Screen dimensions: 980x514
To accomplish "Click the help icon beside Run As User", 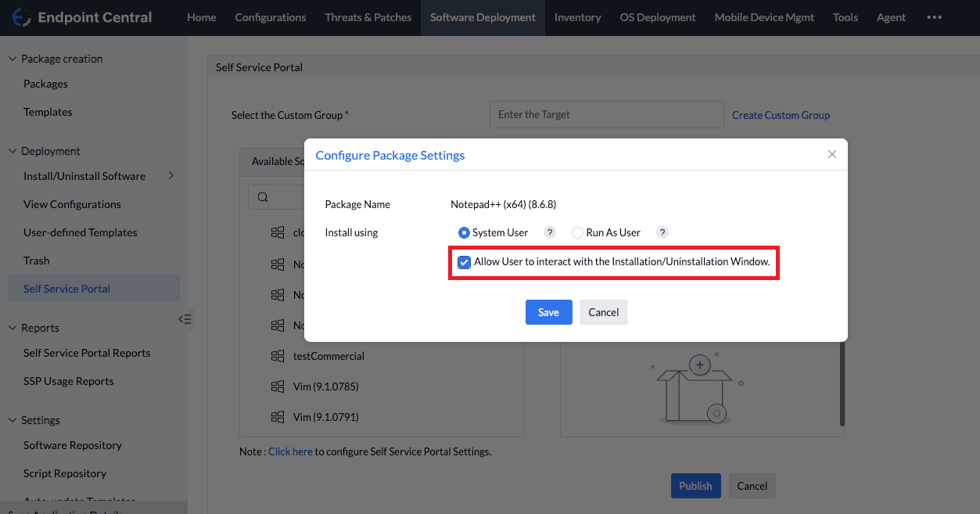I will tap(662, 232).
